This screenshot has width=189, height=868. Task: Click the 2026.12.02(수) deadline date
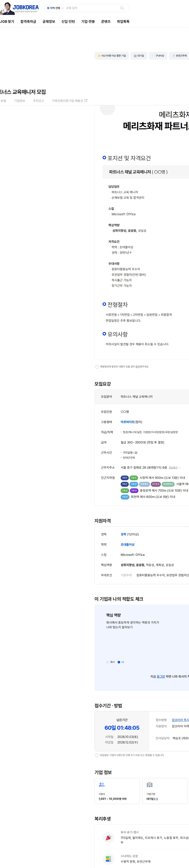point(128,742)
